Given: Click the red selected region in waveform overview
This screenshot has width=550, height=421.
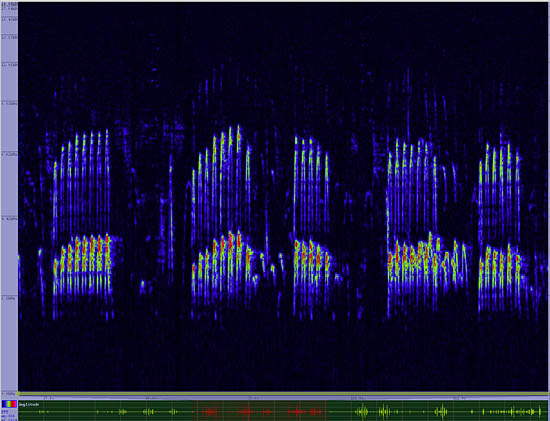Looking at the screenshot, I should pyautogui.click(x=260, y=411).
